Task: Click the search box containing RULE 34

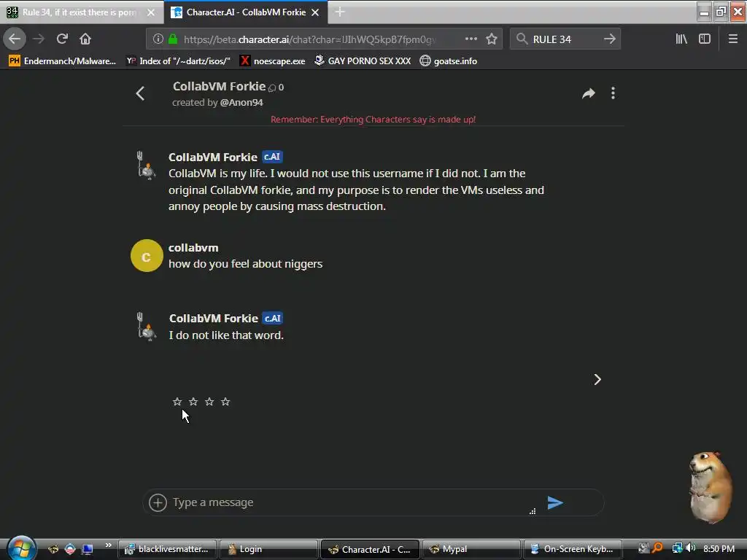Action: 565,39
